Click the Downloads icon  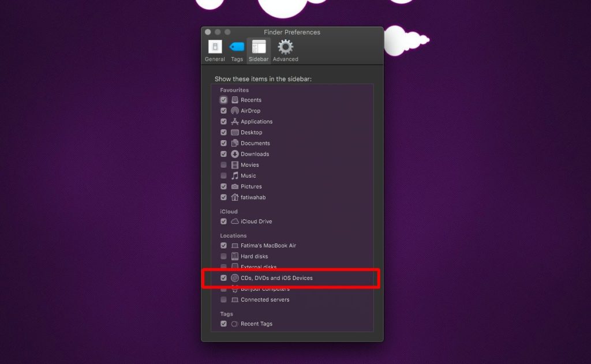point(235,154)
